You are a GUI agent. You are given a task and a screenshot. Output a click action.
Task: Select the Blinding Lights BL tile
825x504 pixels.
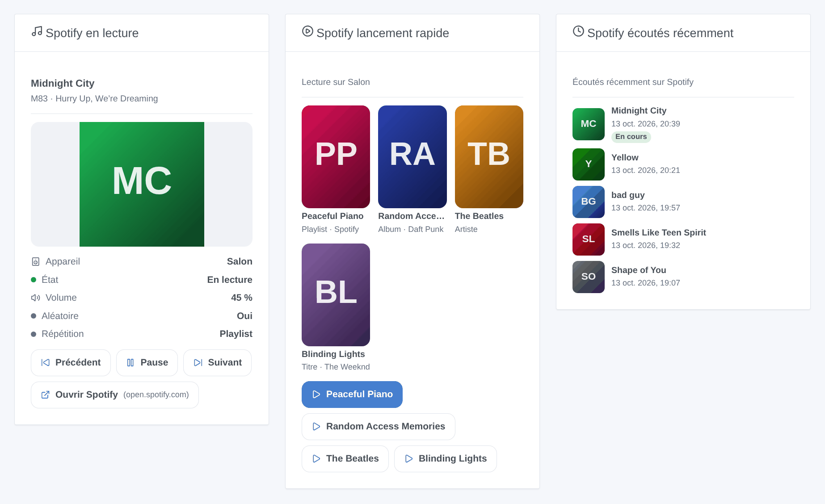click(x=336, y=295)
